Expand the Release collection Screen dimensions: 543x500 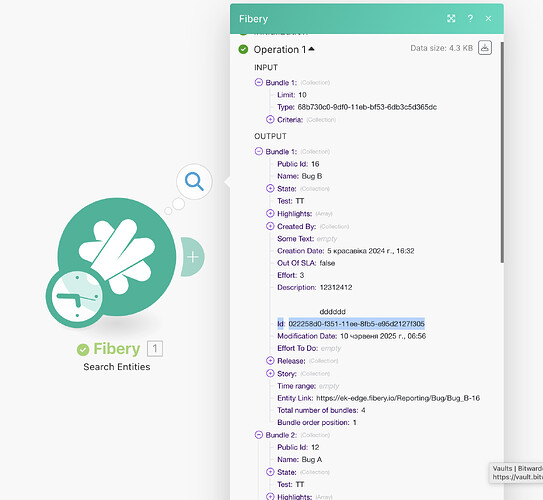pyautogui.click(x=270, y=360)
